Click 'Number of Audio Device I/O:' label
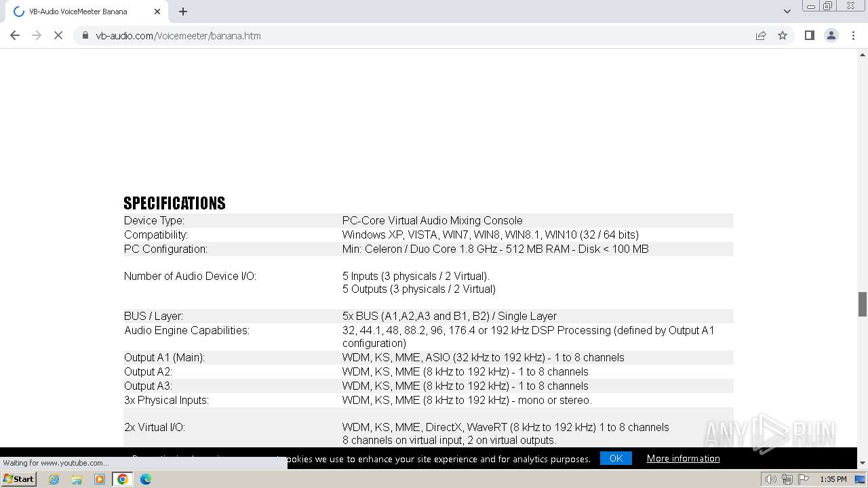The image size is (868, 488). click(x=190, y=276)
